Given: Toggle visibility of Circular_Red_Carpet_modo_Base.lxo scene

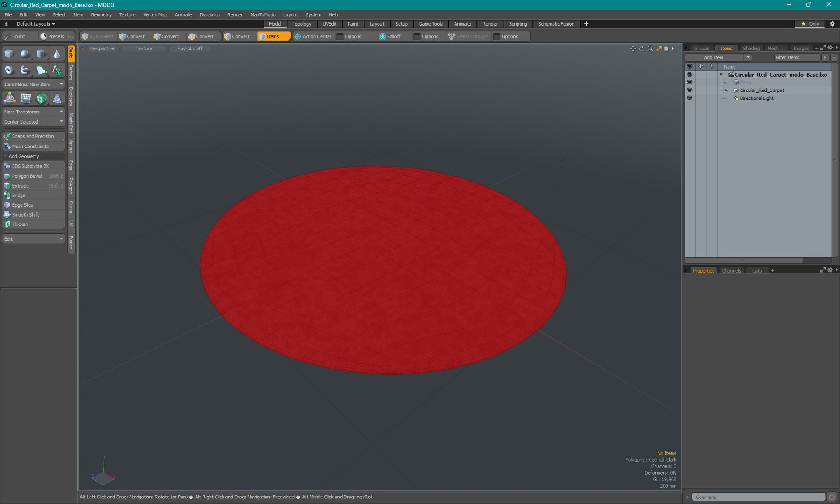Looking at the screenshot, I should tap(689, 74).
